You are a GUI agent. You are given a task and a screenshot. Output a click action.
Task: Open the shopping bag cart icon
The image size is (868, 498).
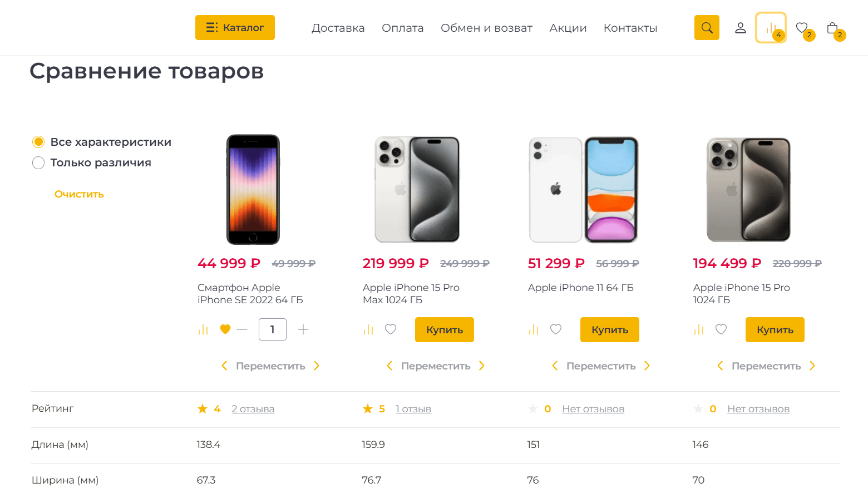click(x=832, y=28)
